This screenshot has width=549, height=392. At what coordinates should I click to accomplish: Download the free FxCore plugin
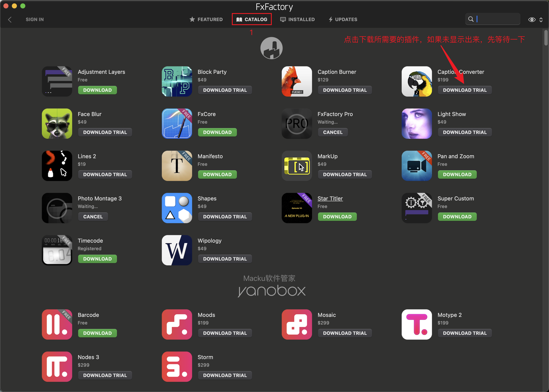[217, 132]
